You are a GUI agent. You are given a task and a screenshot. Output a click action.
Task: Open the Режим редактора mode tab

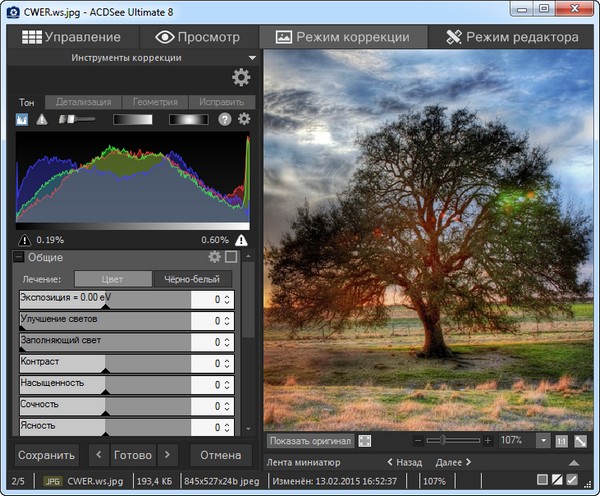pos(512,37)
